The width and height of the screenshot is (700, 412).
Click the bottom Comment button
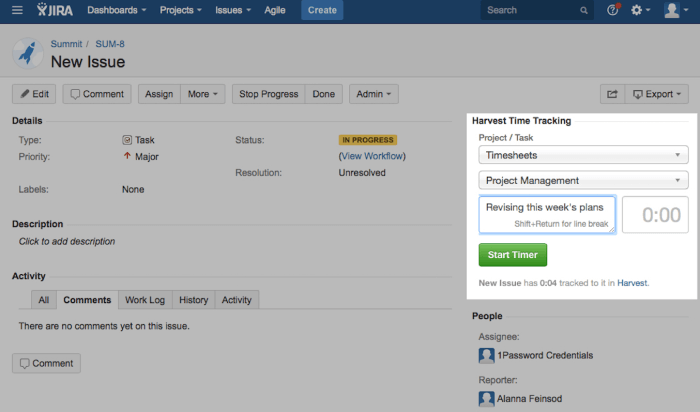46,363
